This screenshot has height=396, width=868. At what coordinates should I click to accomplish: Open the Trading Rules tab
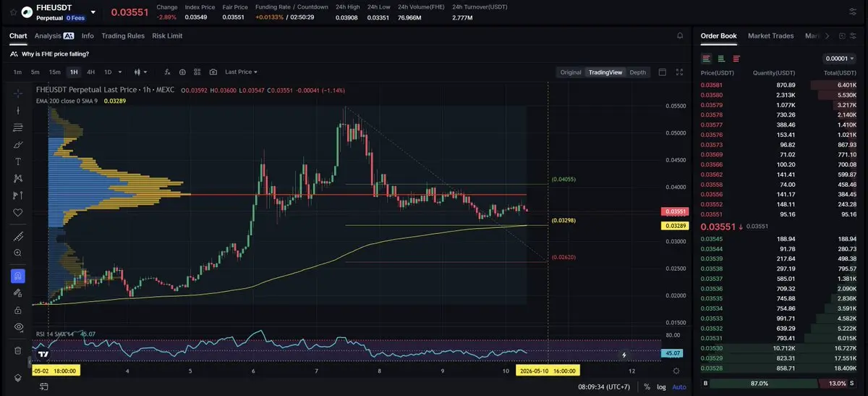tap(123, 35)
